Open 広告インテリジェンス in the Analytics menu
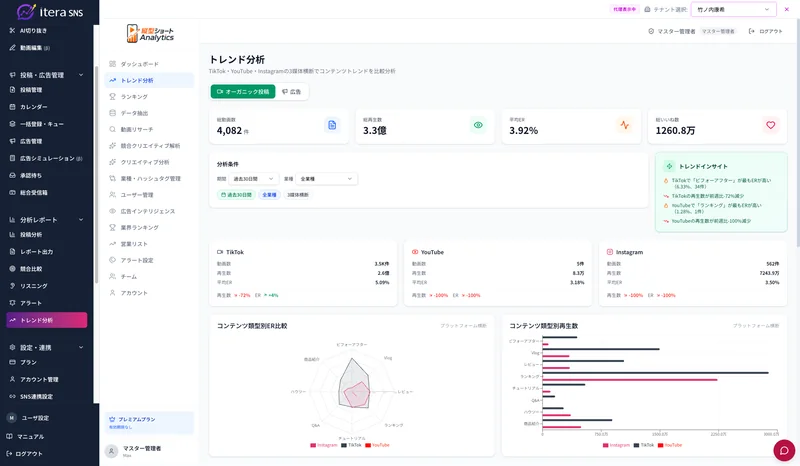 point(149,211)
